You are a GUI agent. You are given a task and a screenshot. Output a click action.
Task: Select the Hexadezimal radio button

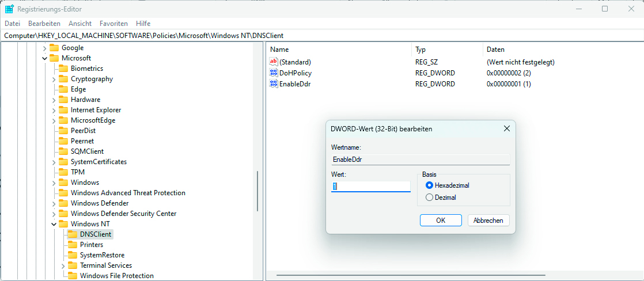429,185
